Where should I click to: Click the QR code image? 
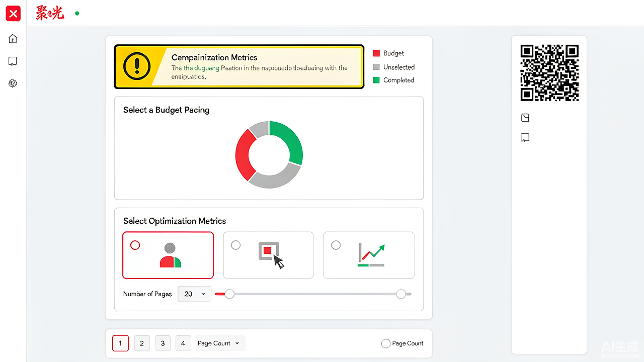tap(549, 73)
